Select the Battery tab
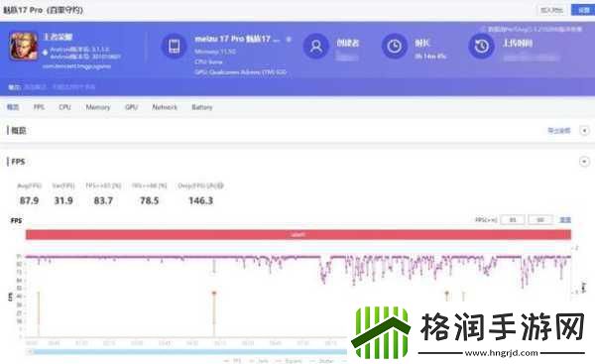Screen dimensions: 595x364 click(202, 107)
